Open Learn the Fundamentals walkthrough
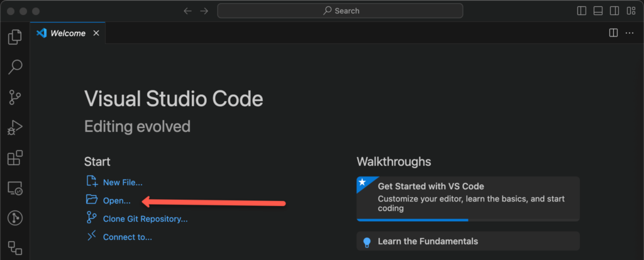644x260 pixels. [468, 241]
